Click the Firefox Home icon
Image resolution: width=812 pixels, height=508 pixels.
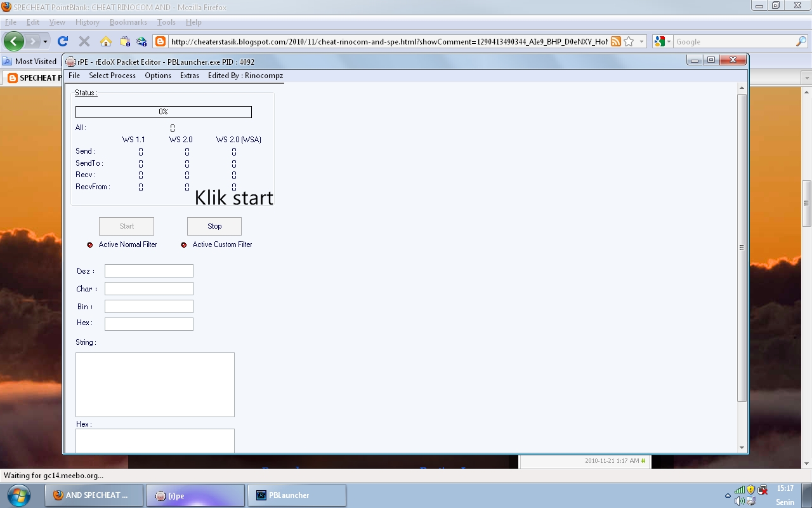(106, 41)
